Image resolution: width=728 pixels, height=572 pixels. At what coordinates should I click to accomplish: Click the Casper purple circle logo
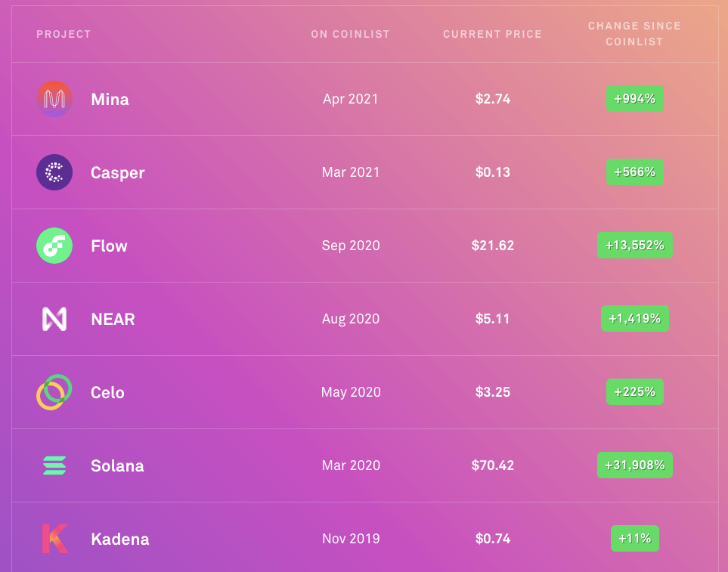(54, 172)
